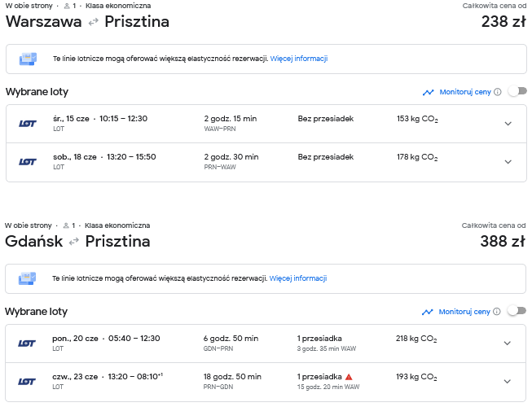Click the info icon next to Gdańsk Monitoruj ceny
The width and height of the screenshot is (532, 407).
[496, 312]
